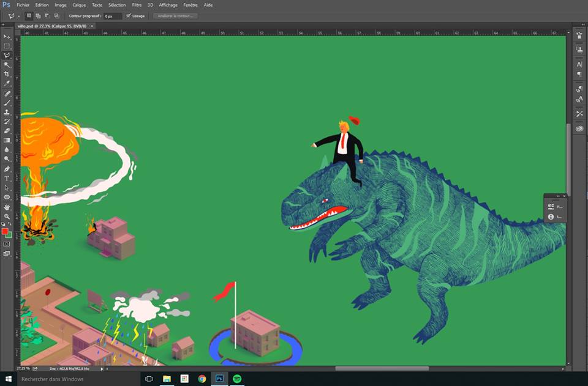Open the Tool Presets panel icon
Viewport: 588px width, 386px height.
(x=579, y=113)
